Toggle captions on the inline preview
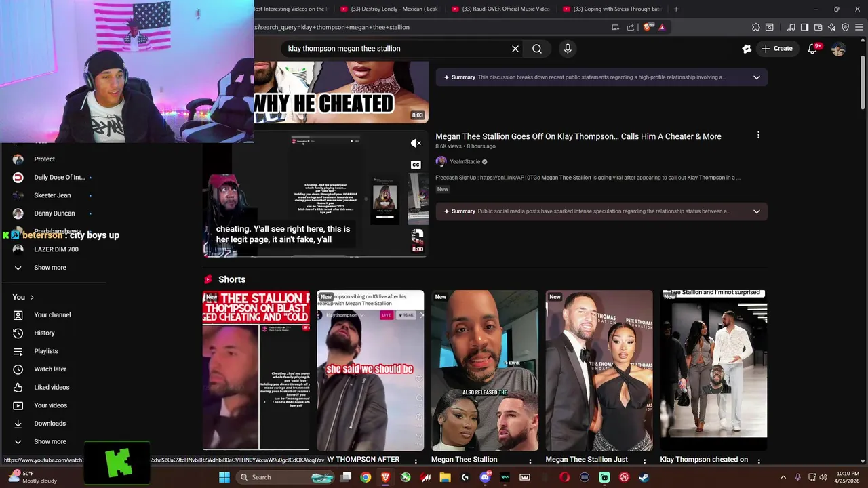Viewport: 868px width, 488px height. point(416,165)
